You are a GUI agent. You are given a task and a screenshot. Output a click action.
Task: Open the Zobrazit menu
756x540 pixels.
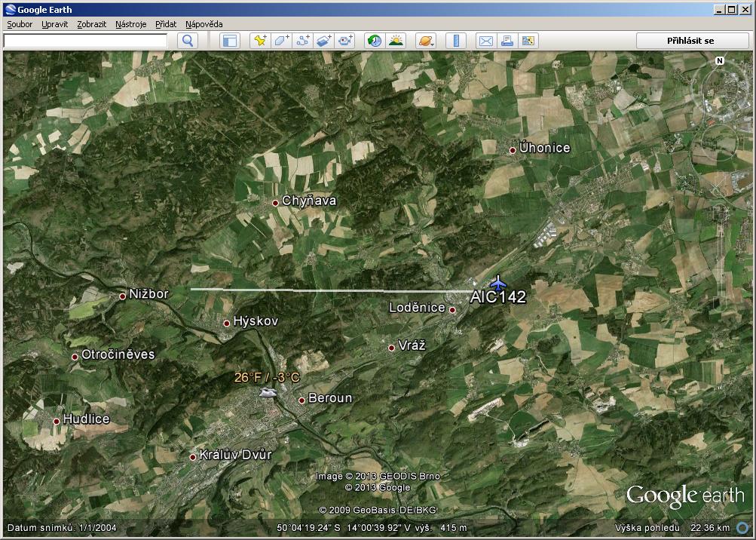coord(92,24)
